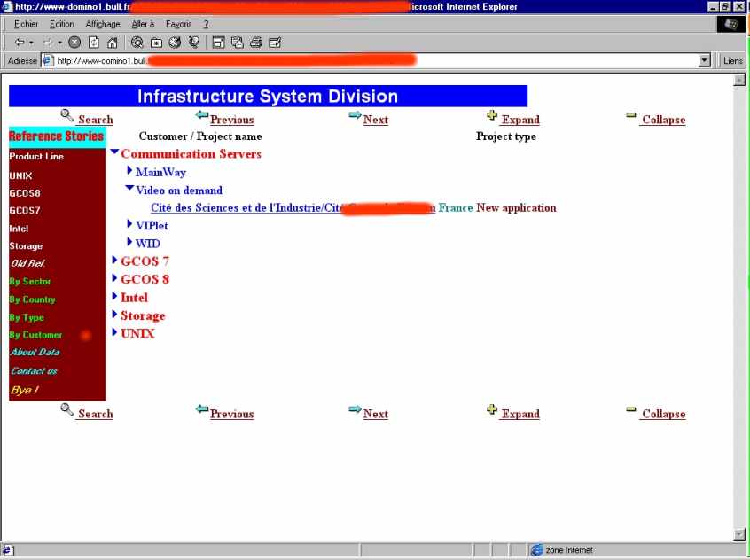The width and height of the screenshot is (750, 560).
Task: Open the Favoris menu
Action: pos(178,24)
